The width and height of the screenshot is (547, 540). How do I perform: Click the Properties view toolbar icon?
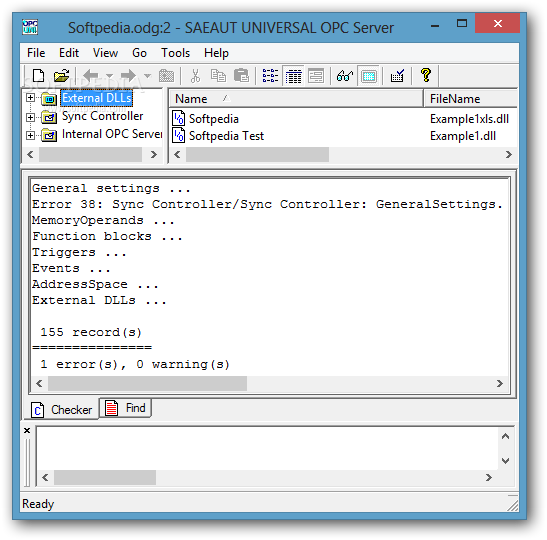[x=316, y=75]
